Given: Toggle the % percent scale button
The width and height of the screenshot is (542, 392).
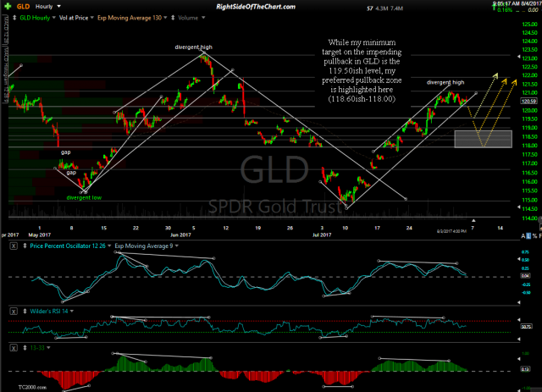Looking at the screenshot, I should click(534, 236).
